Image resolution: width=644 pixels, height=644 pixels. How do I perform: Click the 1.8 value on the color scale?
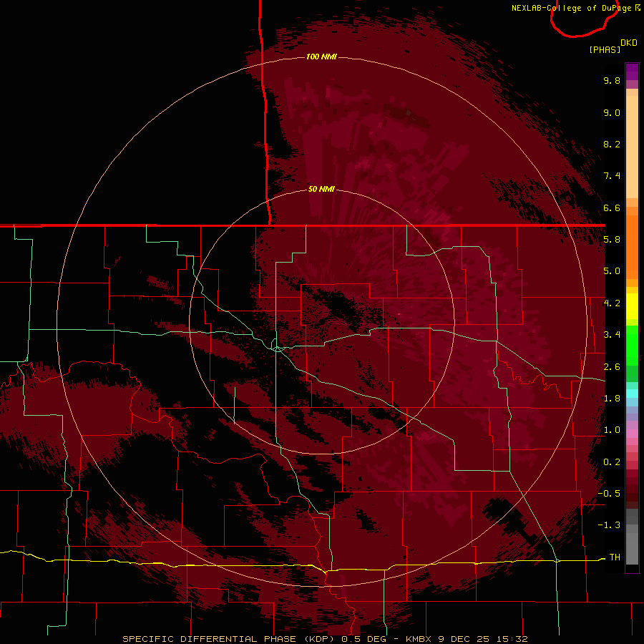point(612,399)
